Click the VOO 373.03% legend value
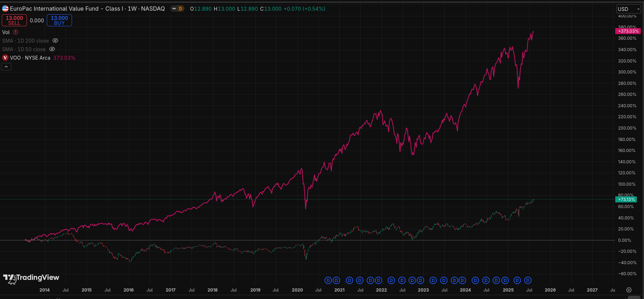 pyautogui.click(x=64, y=58)
